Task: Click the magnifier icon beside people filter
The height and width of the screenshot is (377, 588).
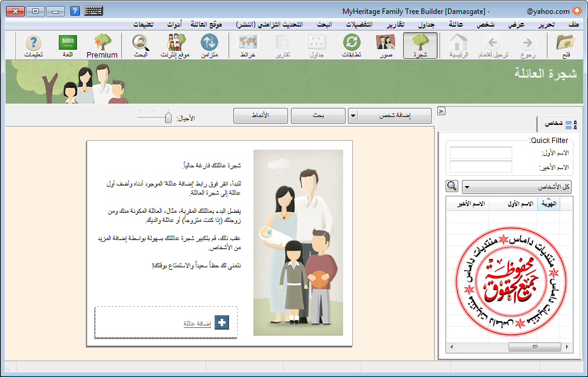Action: tap(452, 186)
